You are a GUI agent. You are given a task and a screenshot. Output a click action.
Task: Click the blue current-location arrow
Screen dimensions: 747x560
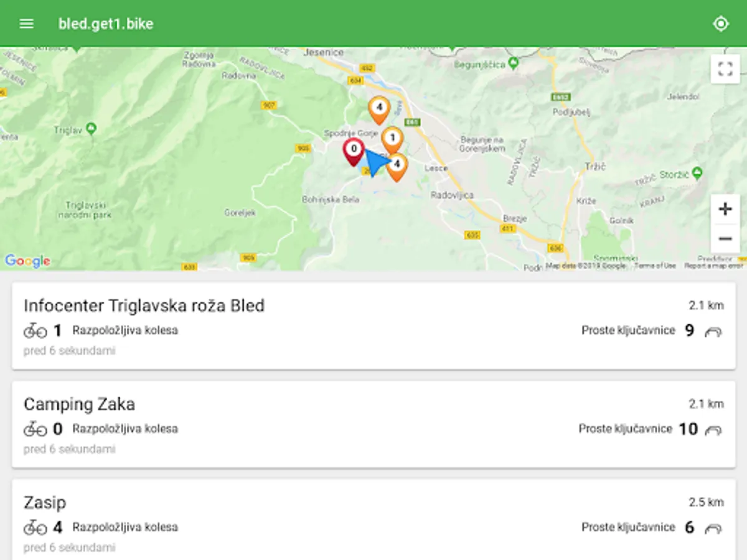point(375,163)
